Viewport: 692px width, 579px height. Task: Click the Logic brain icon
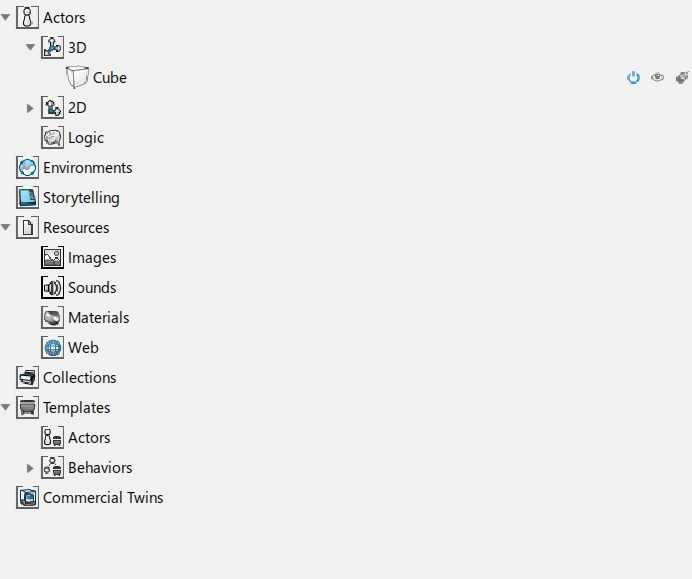tap(53, 138)
